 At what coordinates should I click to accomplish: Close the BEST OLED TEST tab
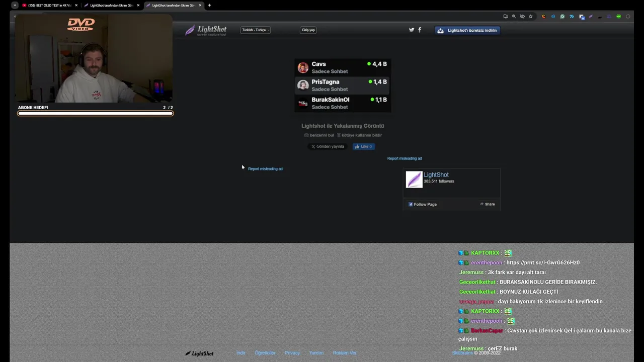(76, 5)
